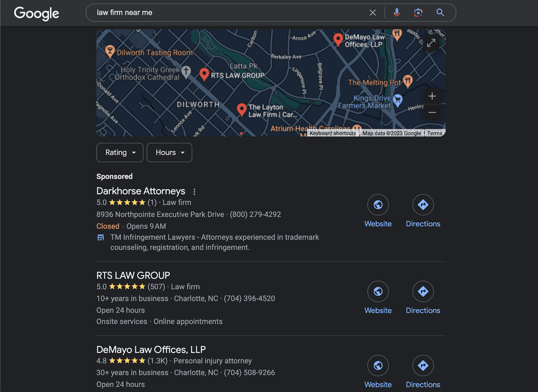Expand the map with the diagonal arrows icon
The image size is (538, 392).
coord(431,43)
